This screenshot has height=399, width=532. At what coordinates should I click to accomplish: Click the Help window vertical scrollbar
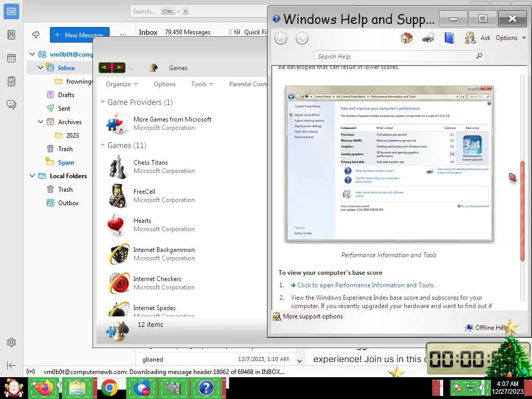click(x=523, y=210)
